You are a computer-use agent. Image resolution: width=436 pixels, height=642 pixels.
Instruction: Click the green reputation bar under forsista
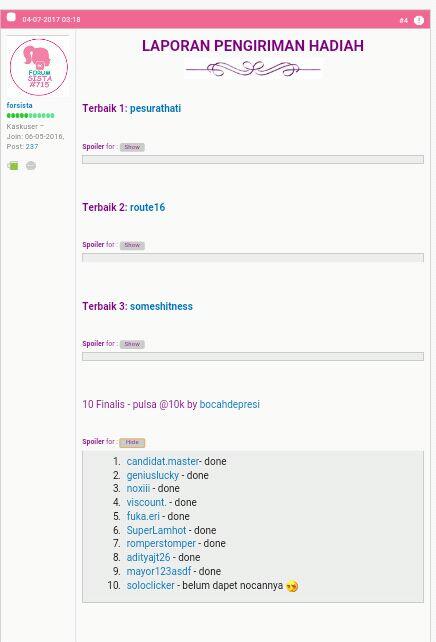(x=30, y=115)
